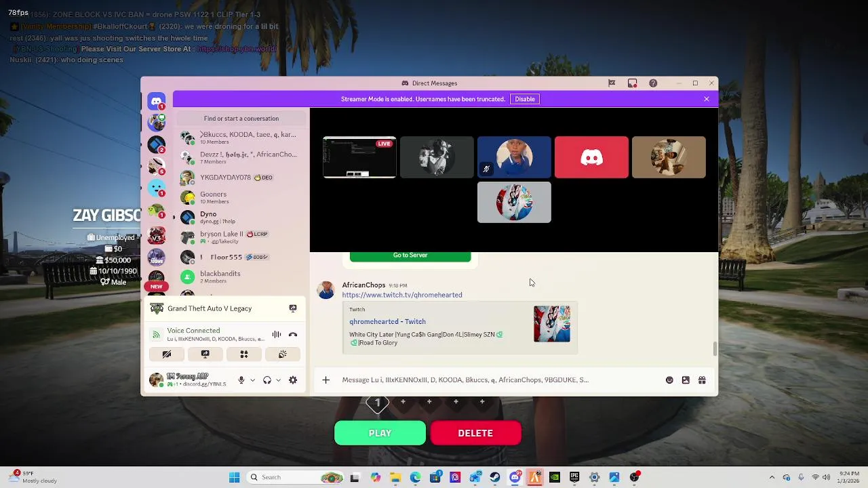The height and width of the screenshot is (488, 868).
Task: Open Voice Connected connection status
Action: click(x=193, y=331)
